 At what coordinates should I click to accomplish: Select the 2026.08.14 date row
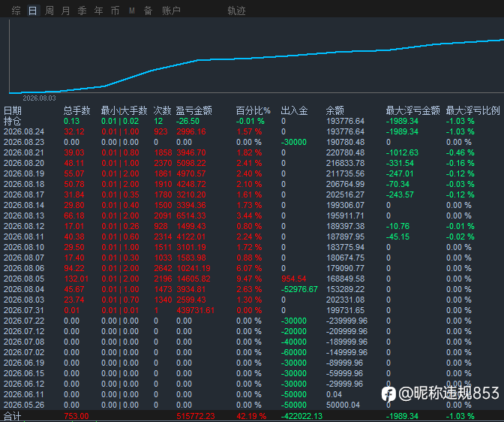pyautogui.click(x=24, y=205)
